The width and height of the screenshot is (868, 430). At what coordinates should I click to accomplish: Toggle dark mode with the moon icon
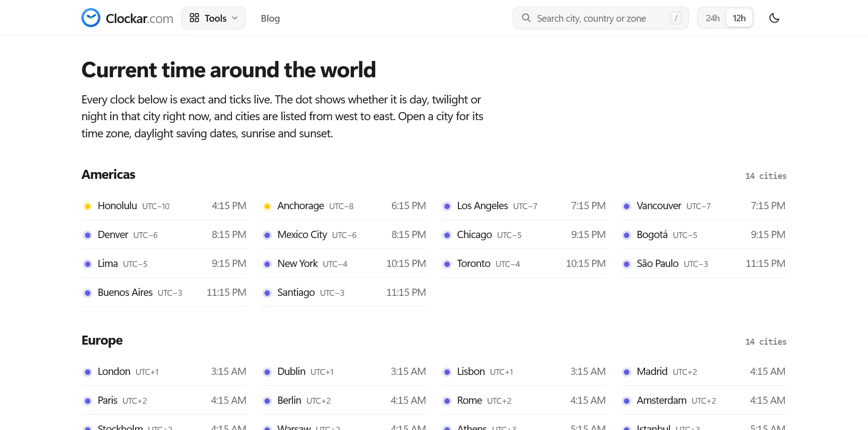pyautogui.click(x=774, y=18)
